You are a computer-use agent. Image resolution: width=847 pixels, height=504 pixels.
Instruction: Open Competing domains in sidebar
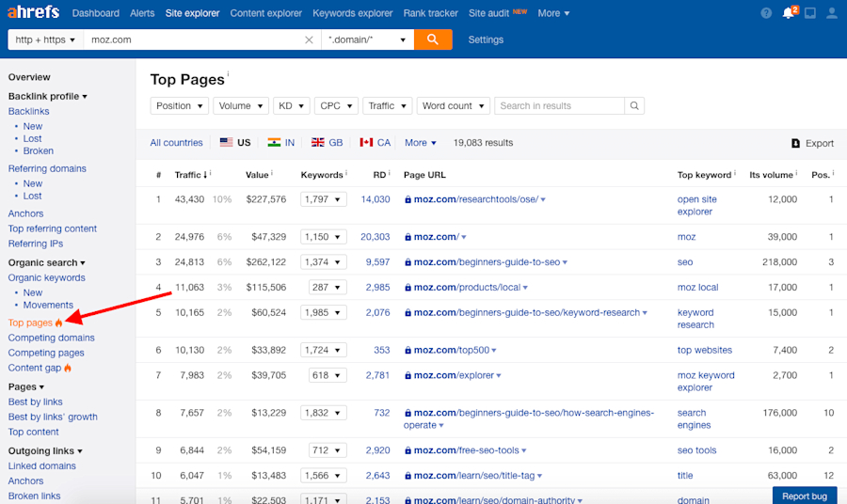click(x=52, y=338)
